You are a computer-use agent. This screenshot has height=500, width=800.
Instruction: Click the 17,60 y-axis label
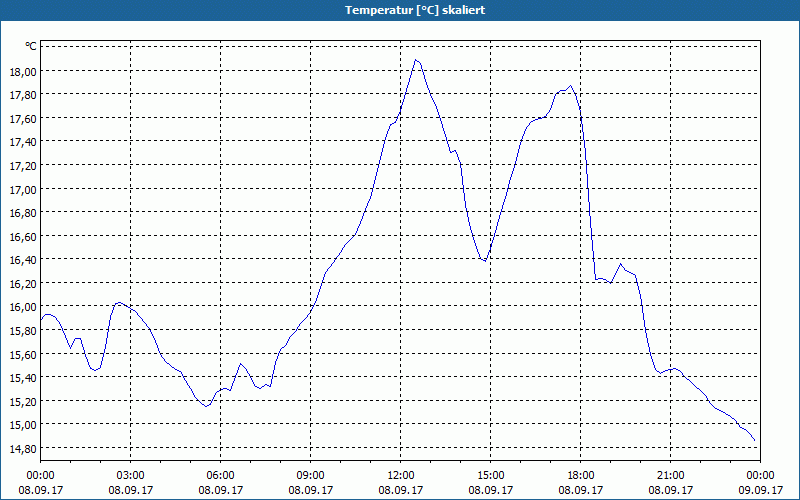coord(23,118)
